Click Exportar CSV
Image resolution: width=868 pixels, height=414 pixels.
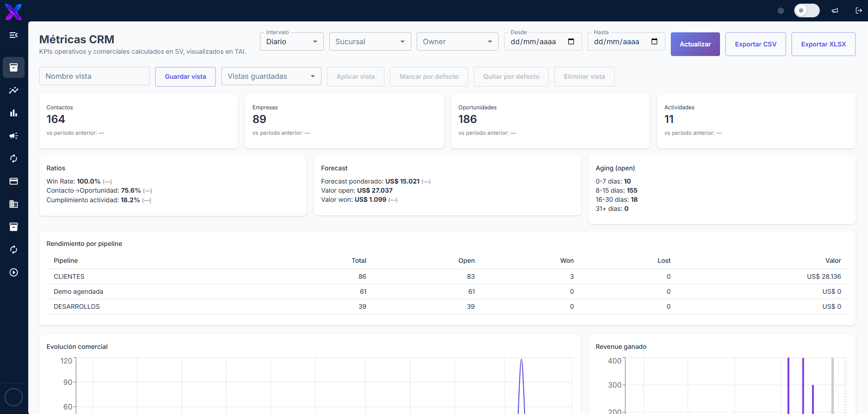pyautogui.click(x=756, y=44)
